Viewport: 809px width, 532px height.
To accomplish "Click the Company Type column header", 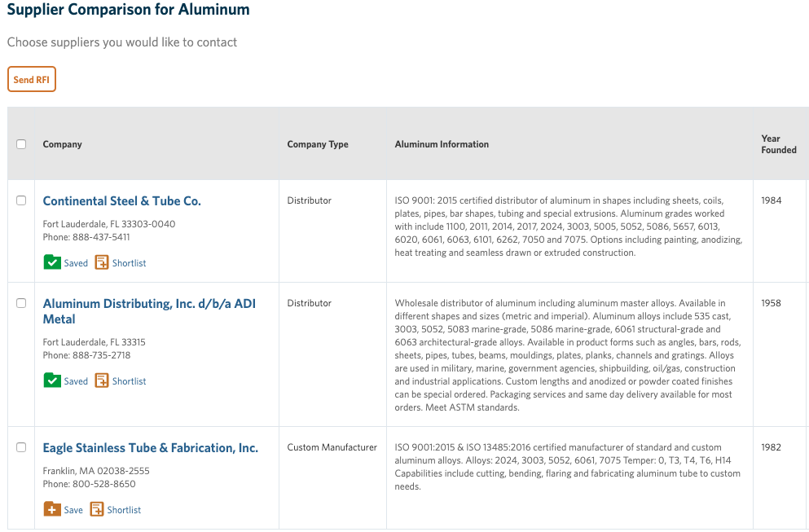I will 318,144.
